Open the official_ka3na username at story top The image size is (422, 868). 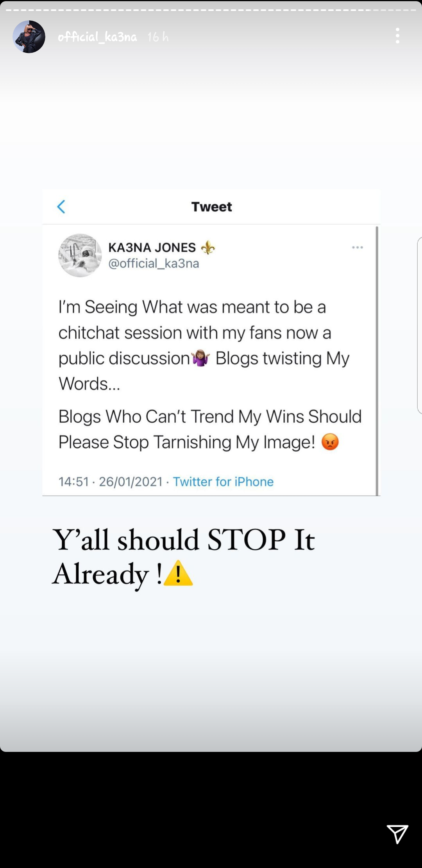pyautogui.click(x=97, y=37)
